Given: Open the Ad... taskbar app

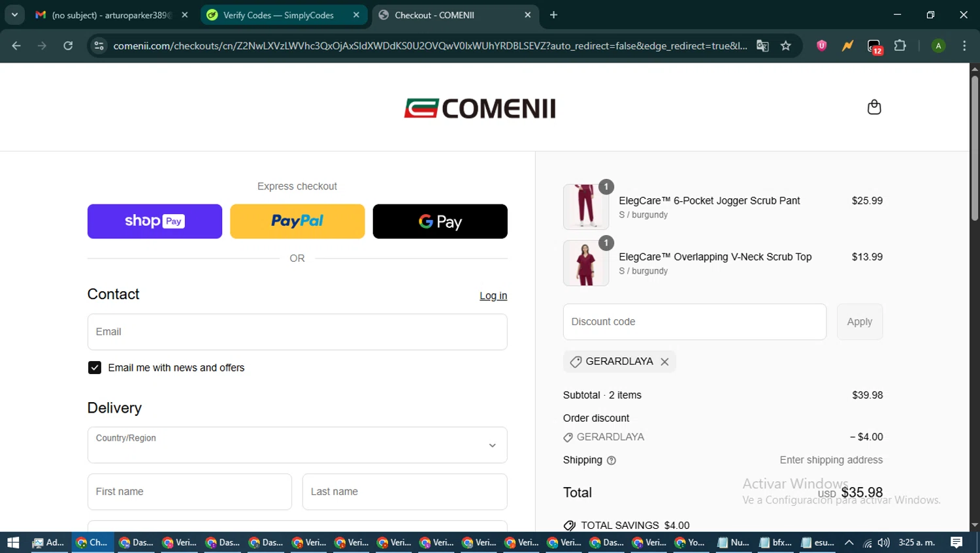Looking at the screenshot, I should click(48, 543).
